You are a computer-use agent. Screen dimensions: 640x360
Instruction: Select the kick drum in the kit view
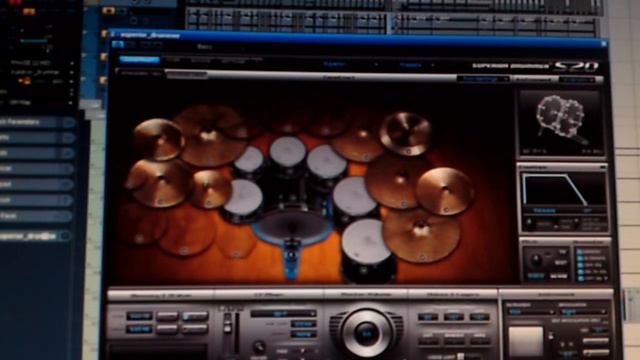coord(292,227)
